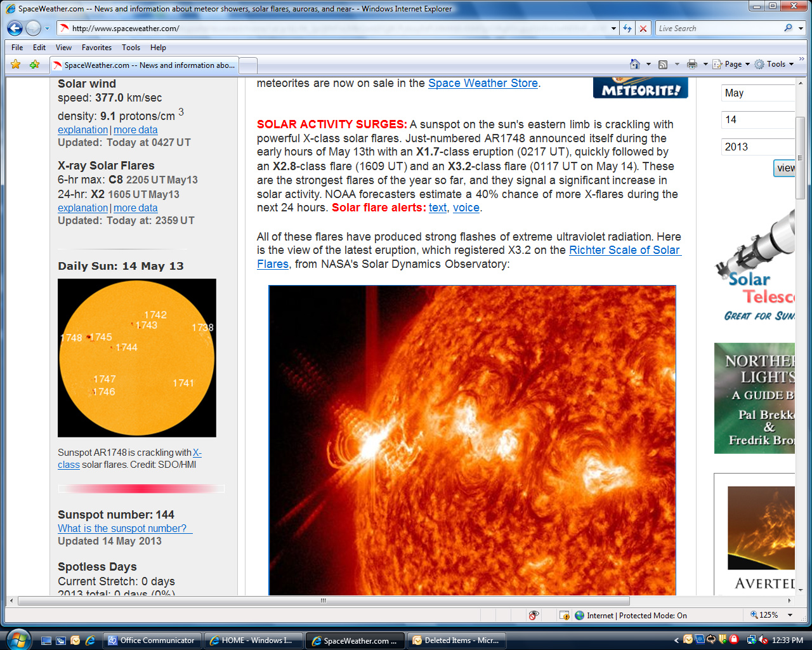This screenshot has height=650, width=812.
Task: Open the zoom level dropdown arrow
Action: (790, 615)
